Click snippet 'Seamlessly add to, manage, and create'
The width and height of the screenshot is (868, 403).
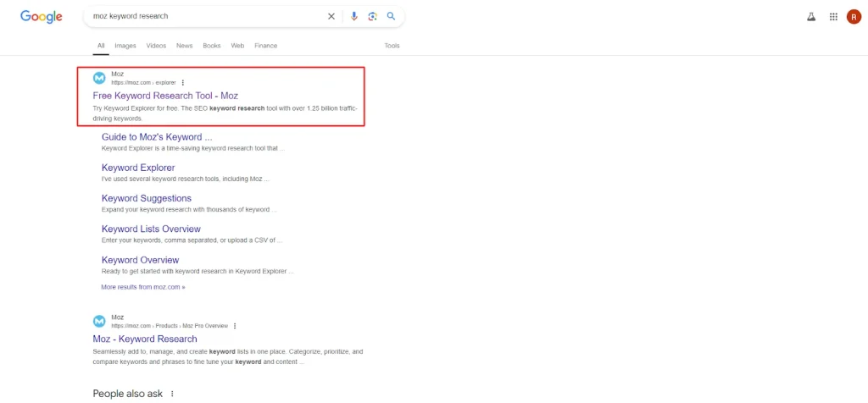click(228, 356)
